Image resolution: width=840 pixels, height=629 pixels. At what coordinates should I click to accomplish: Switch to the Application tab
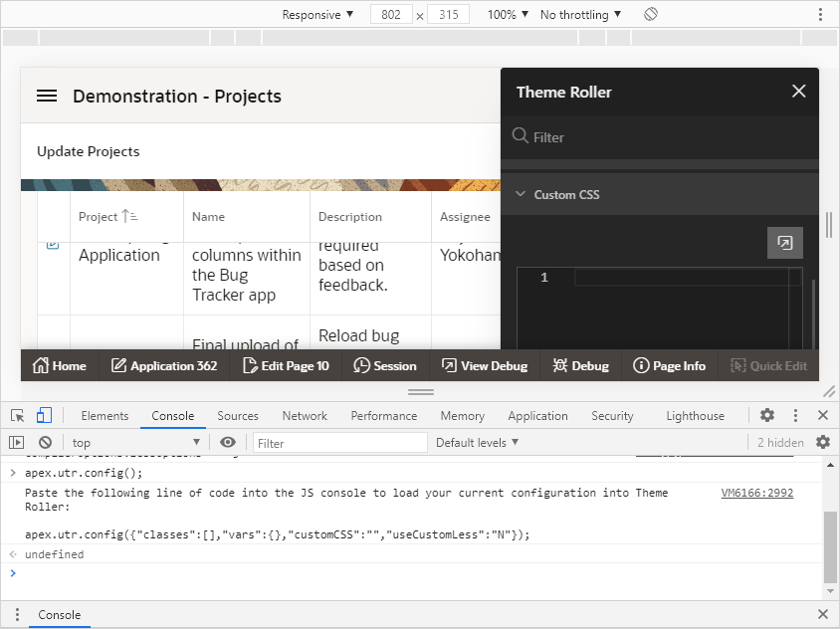pyautogui.click(x=537, y=416)
